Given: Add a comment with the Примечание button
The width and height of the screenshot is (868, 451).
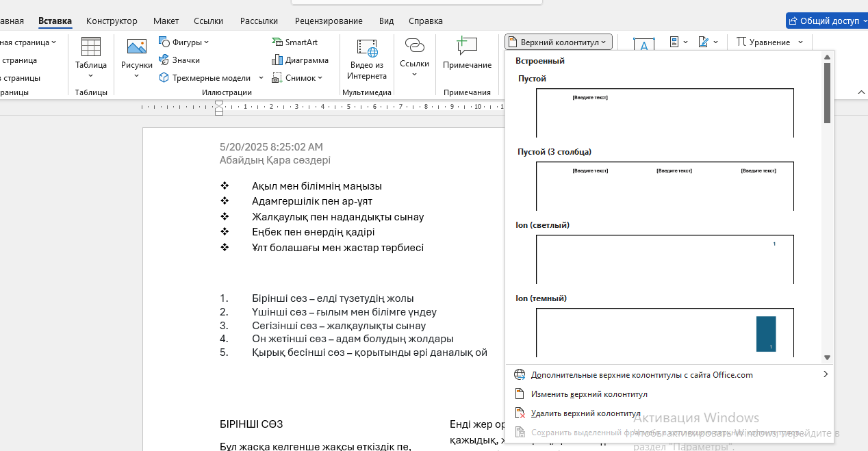Looking at the screenshot, I should point(467,53).
